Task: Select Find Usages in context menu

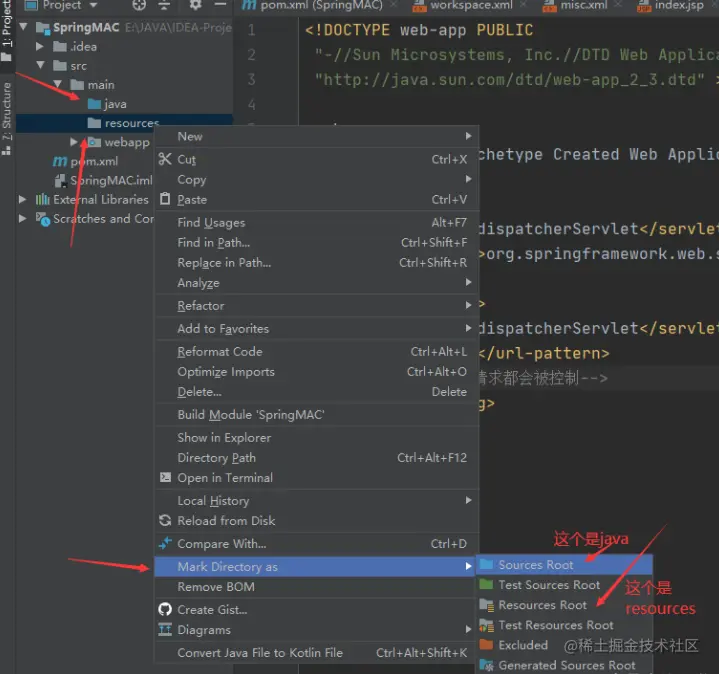Action: 316,222
